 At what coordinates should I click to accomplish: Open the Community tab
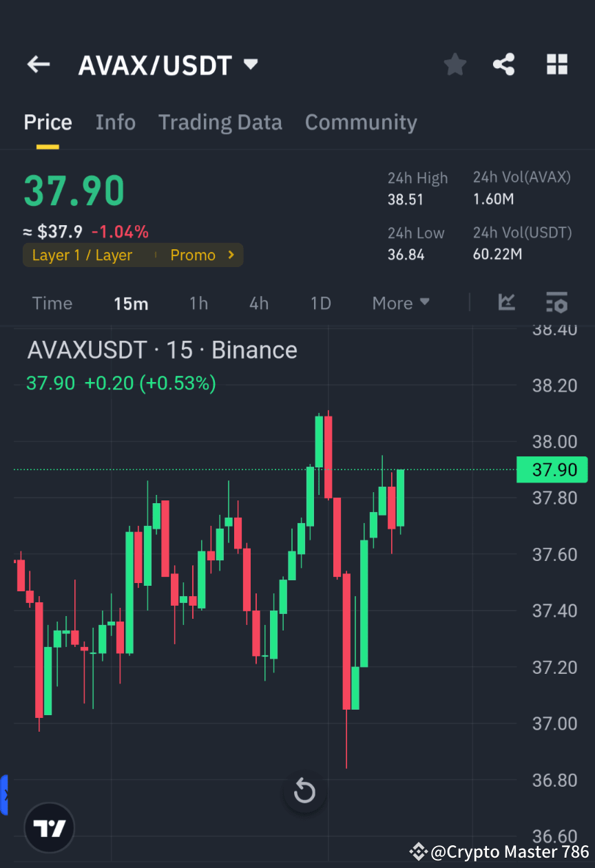click(361, 122)
